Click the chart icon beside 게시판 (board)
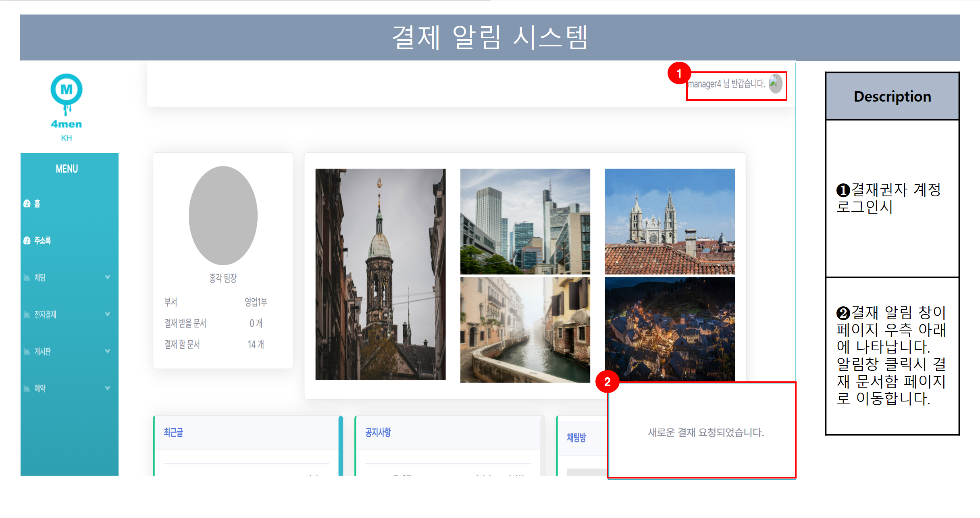The height and width of the screenshot is (518, 980). tap(27, 352)
